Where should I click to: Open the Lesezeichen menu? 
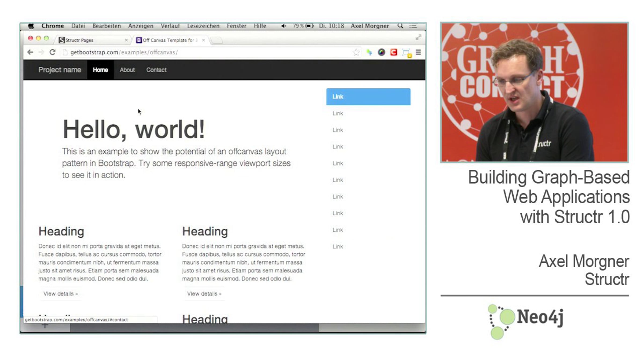(203, 26)
